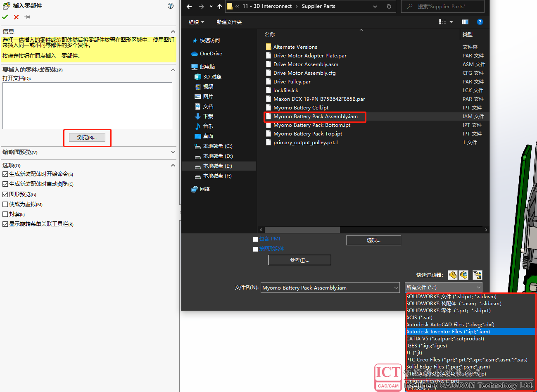
Task: Select OneDrive in navigation pane
Action: click(211, 54)
